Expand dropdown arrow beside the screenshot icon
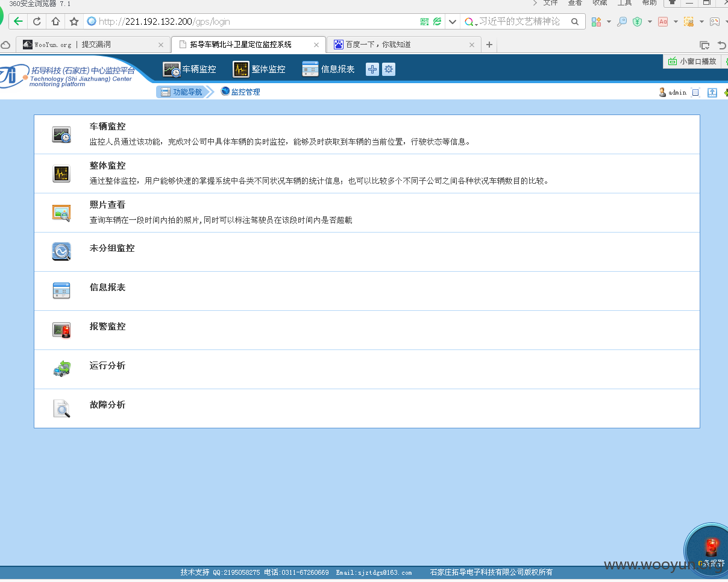728x582 pixels. [x=701, y=22]
